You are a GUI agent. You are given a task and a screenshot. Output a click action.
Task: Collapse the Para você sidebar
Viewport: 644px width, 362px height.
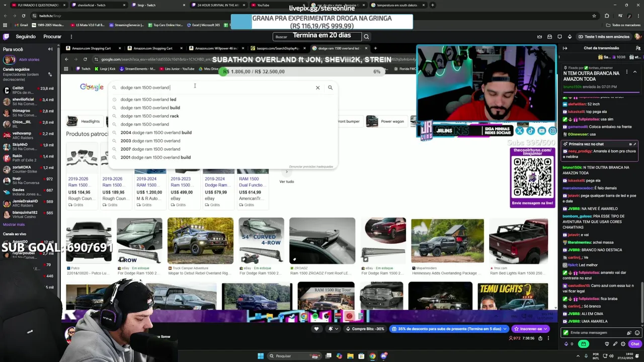(x=50, y=49)
